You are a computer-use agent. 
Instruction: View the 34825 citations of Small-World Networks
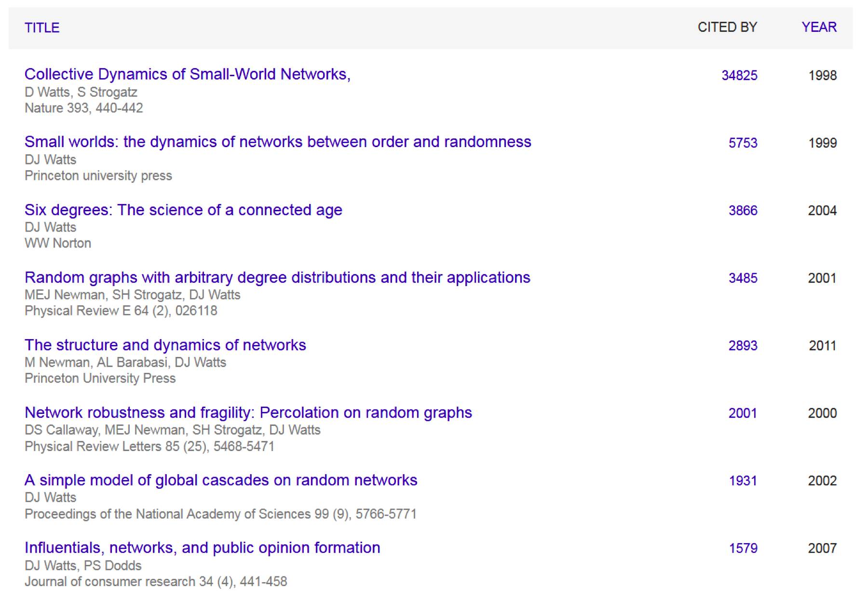coord(739,75)
